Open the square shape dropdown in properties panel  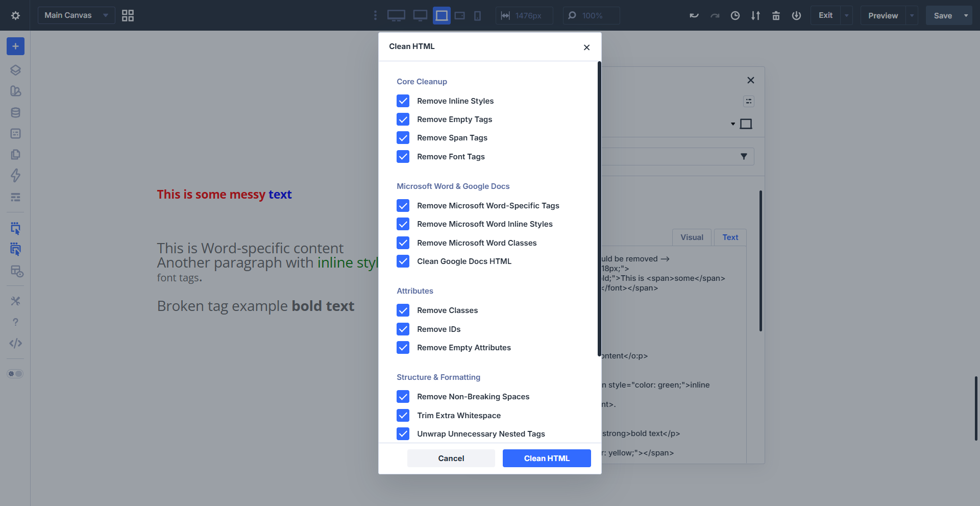click(741, 124)
